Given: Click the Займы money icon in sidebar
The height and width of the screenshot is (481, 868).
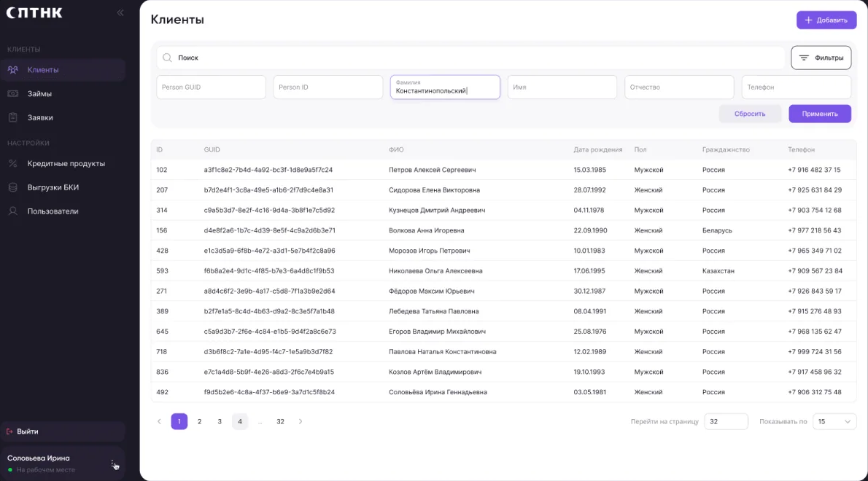Looking at the screenshot, I should (x=12, y=93).
